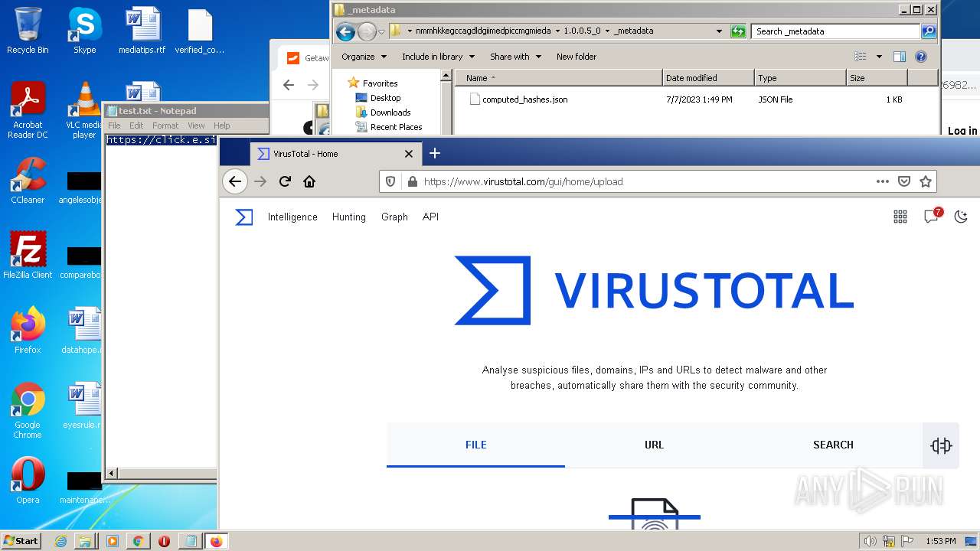Select computed_hashes.json file
This screenshot has width=980, height=551.
(x=524, y=99)
